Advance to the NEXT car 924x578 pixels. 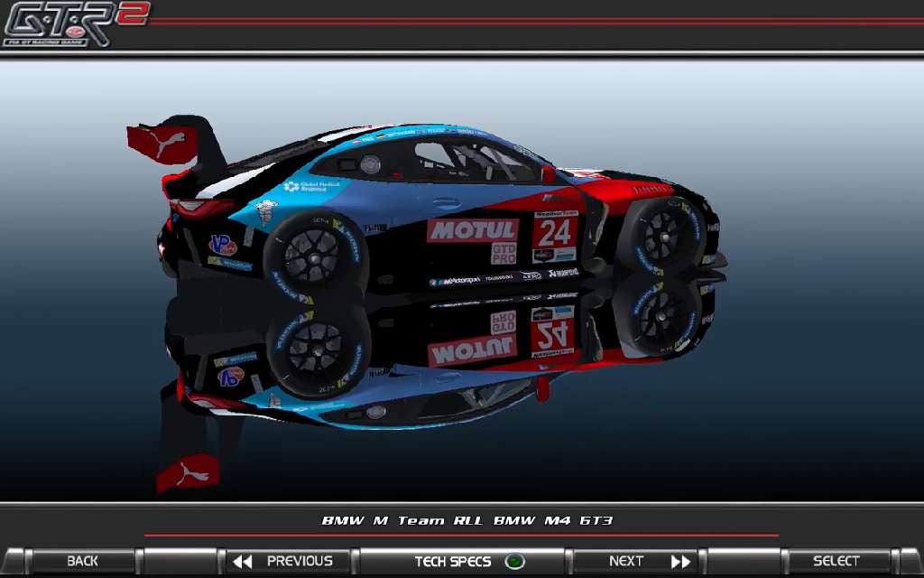click(635, 561)
